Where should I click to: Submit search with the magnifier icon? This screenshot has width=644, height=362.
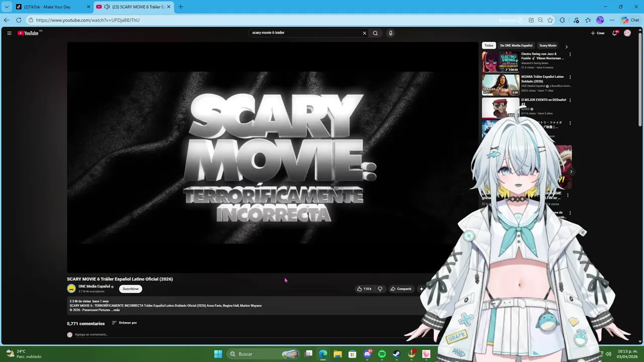tap(375, 33)
